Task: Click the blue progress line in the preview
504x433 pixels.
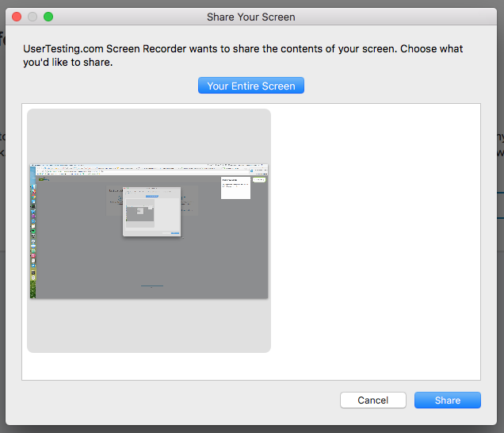Action: click(x=151, y=285)
